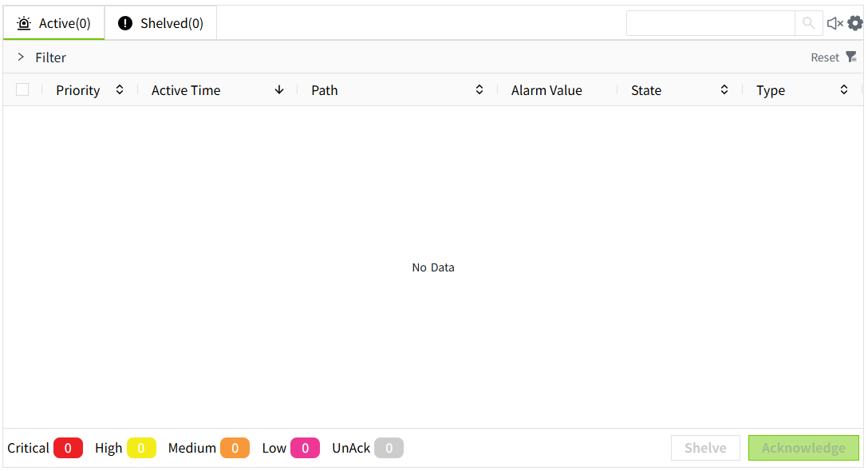This screenshot has width=868, height=471.
Task: Sort by State column arrows
Action: (724, 90)
